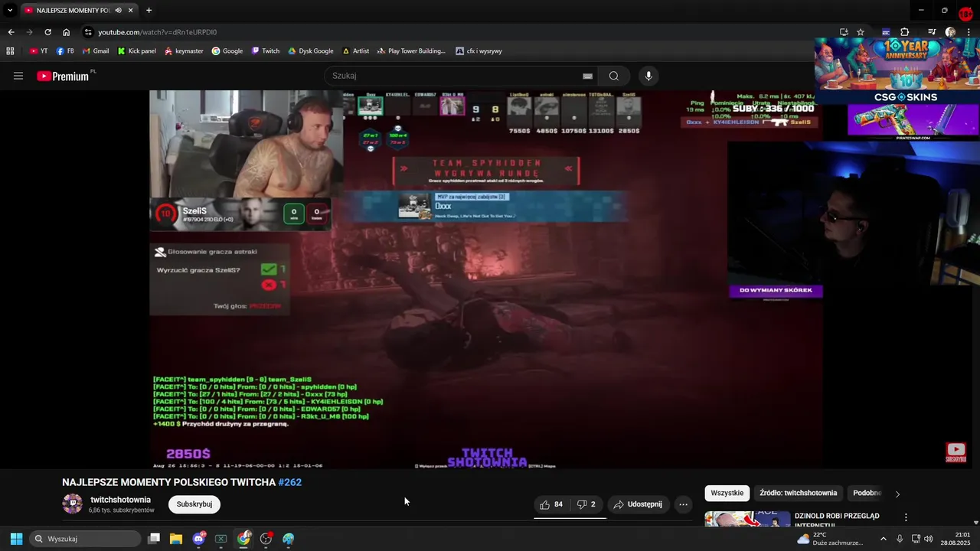Install app icon in address bar
980x551 pixels.
(844, 32)
